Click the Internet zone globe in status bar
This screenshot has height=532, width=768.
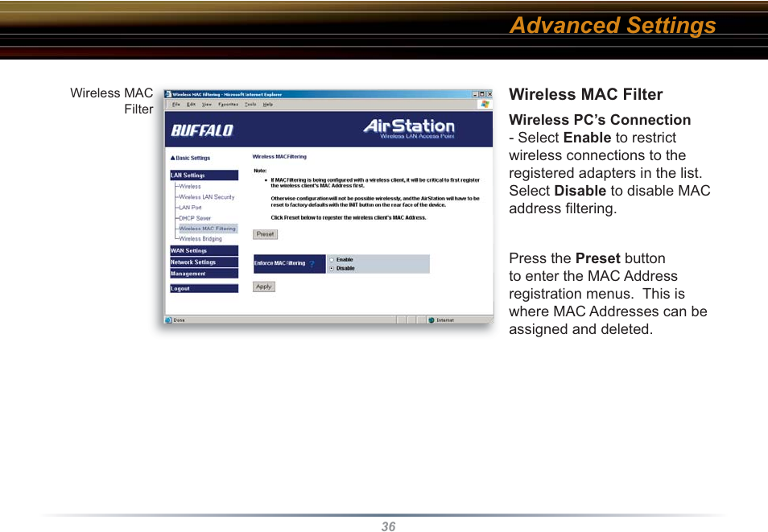pos(431,320)
